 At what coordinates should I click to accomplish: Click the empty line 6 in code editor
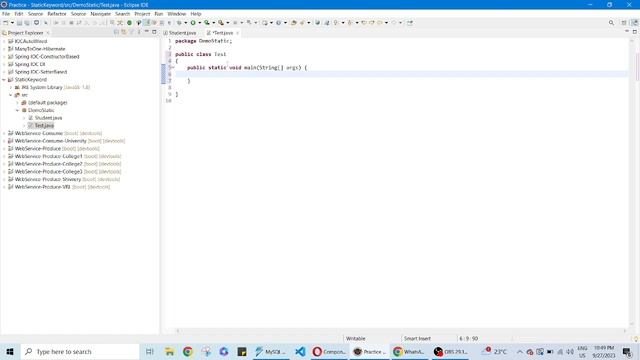coord(402,74)
